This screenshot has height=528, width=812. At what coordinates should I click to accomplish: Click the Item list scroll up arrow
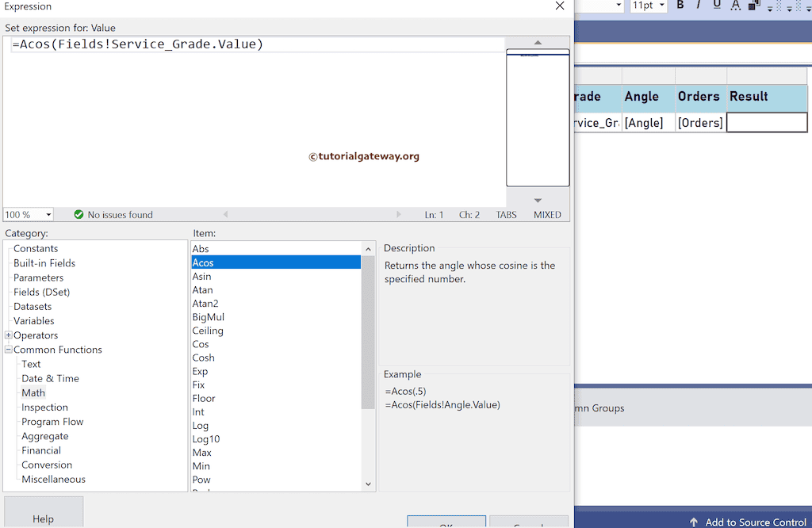[x=368, y=249]
